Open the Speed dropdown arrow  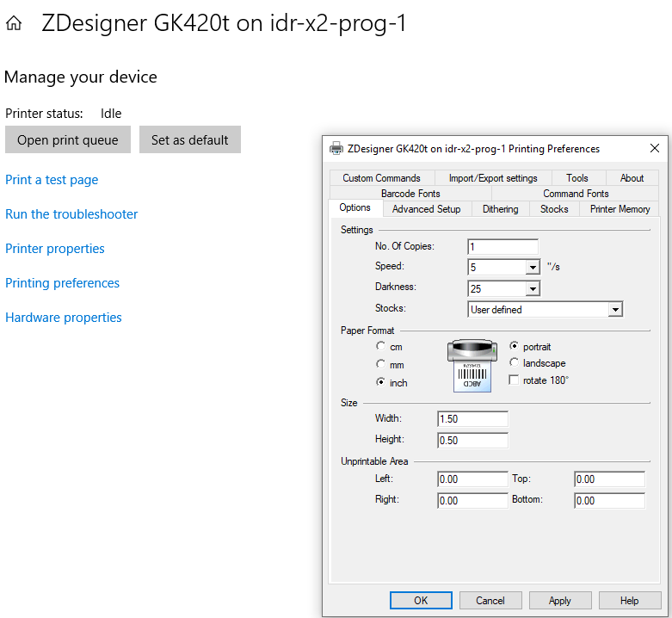click(533, 268)
